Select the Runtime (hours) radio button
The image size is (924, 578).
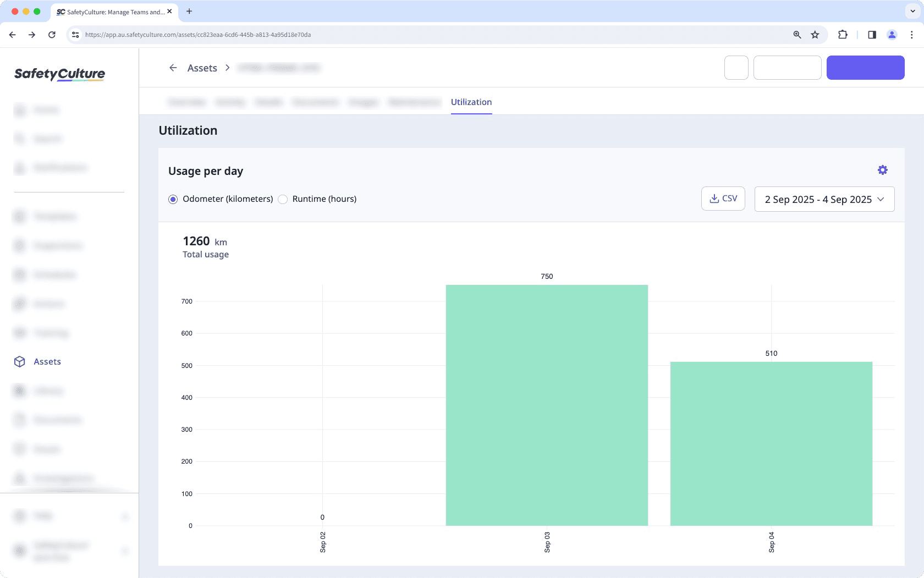(x=283, y=199)
